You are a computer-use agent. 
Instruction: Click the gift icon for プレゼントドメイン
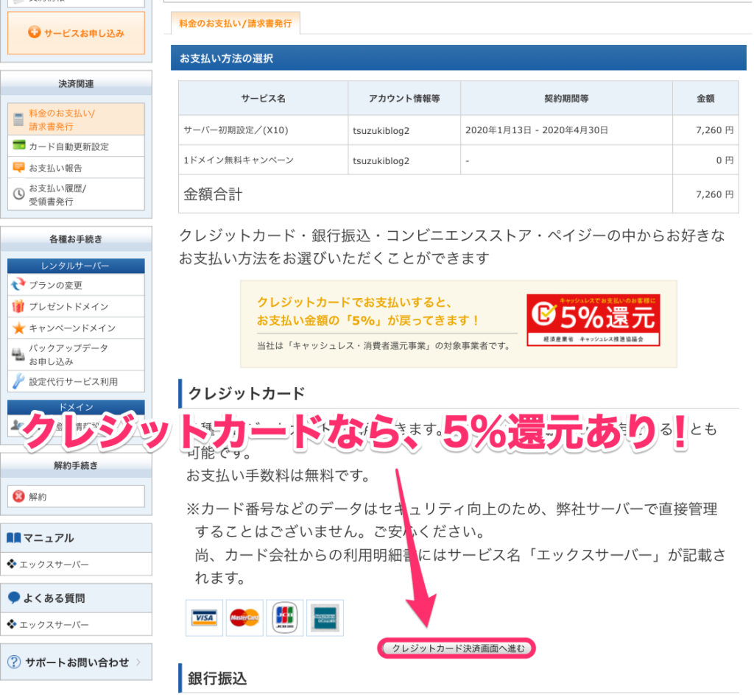pos(18,305)
